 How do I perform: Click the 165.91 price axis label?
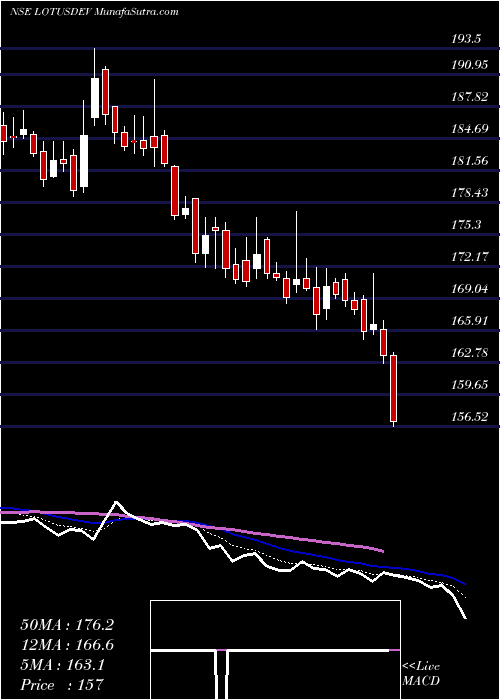471,321
